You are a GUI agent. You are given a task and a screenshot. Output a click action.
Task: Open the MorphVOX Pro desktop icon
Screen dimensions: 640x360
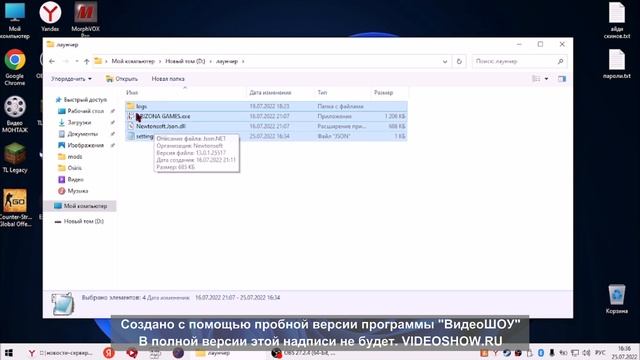coord(85,18)
